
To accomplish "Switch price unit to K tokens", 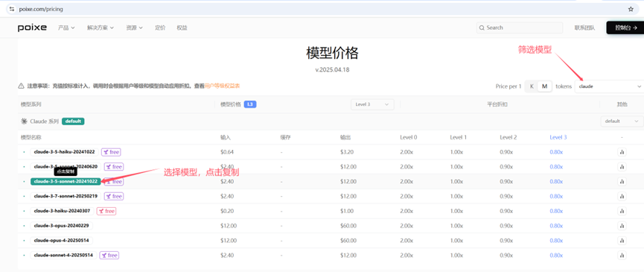I will tap(532, 86).
